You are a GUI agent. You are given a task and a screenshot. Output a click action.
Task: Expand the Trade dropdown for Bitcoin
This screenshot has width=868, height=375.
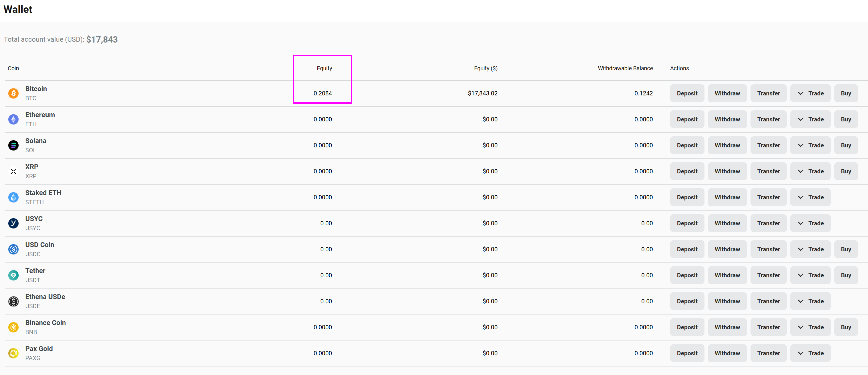[x=810, y=93]
